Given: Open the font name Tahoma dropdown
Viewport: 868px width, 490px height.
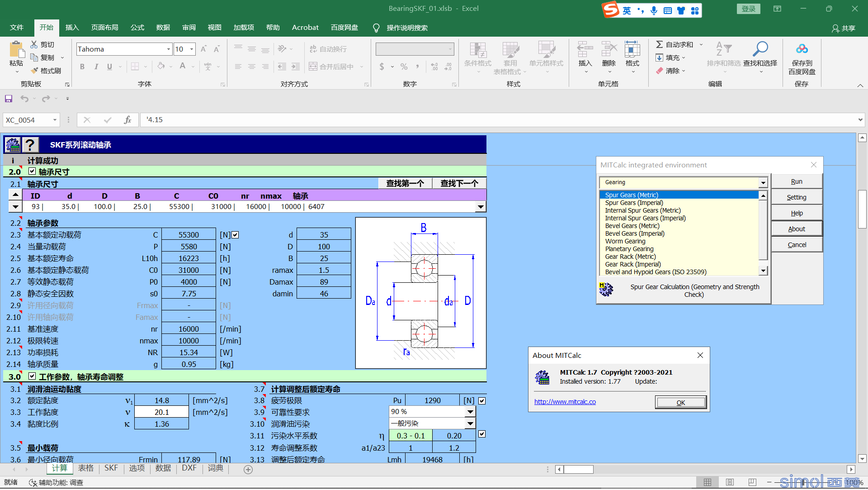Looking at the screenshot, I should (x=169, y=49).
